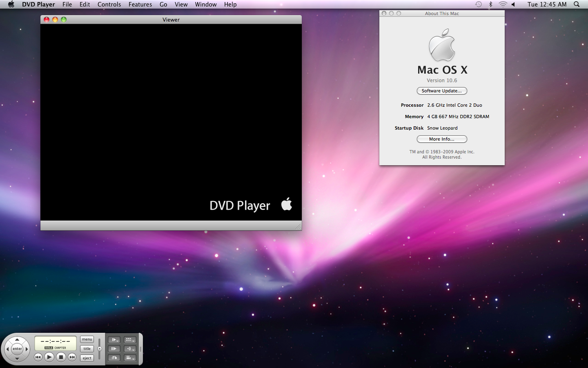Click the black DVD Player video area
The height and width of the screenshot is (368, 588).
(x=171, y=122)
